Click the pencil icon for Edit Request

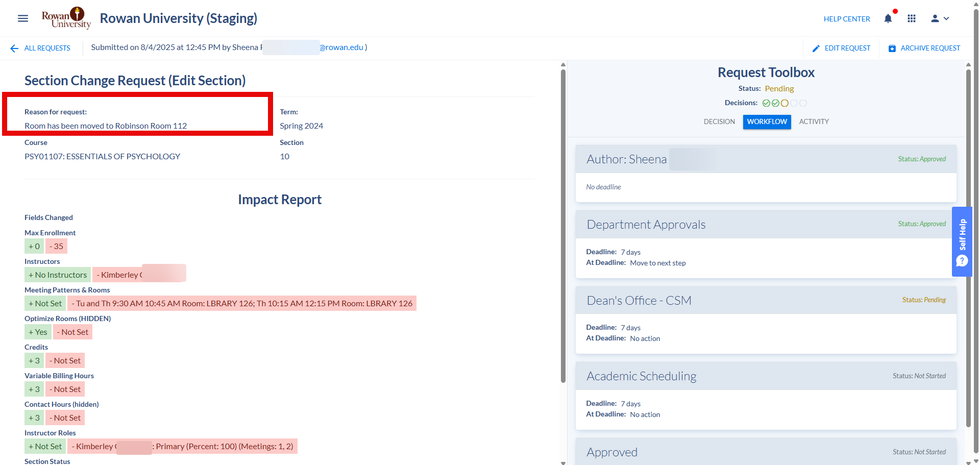(x=816, y=48)
